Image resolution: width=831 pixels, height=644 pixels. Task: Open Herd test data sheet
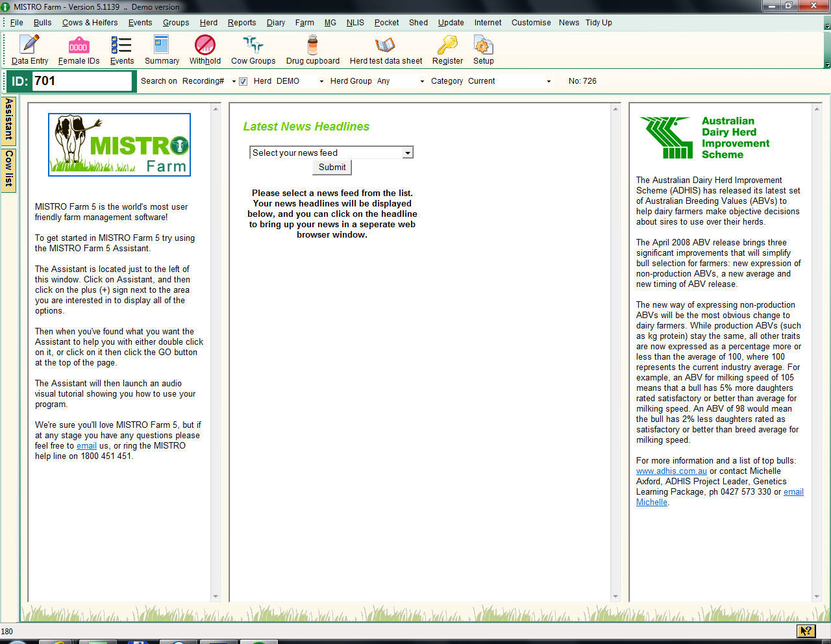386,50
